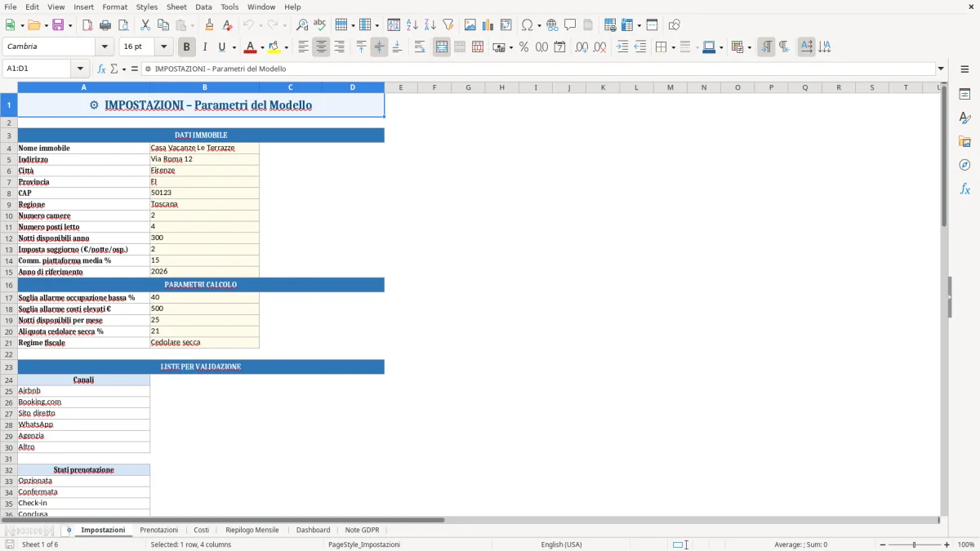Image resolution: width=980 pixels, height=551 pixels.
Task: Click Increase indent icon
Action: (622, 47)
